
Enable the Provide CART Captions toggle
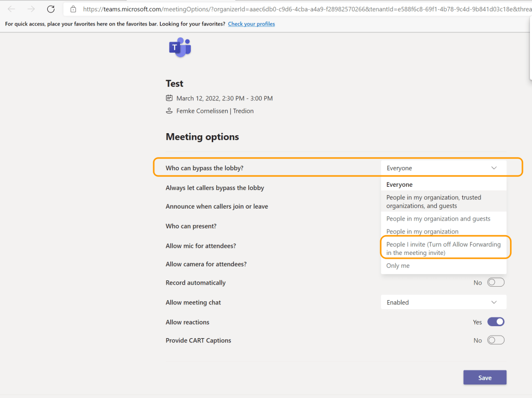pos(495,340)
